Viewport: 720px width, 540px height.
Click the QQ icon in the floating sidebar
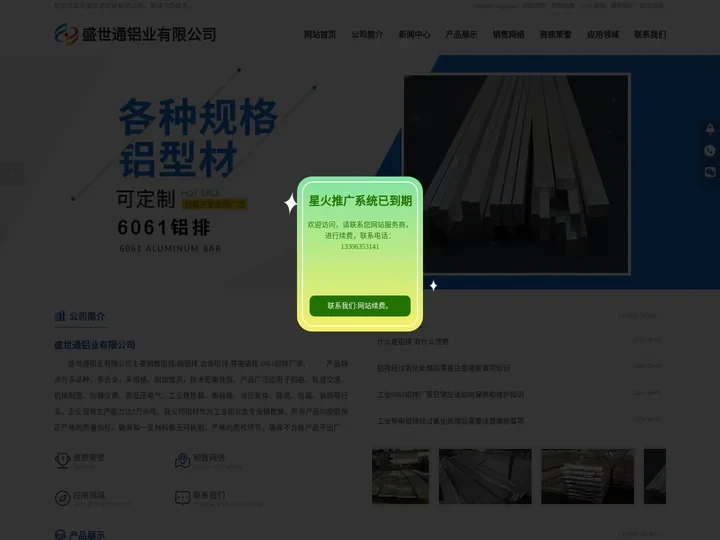(x=709, y=129)
